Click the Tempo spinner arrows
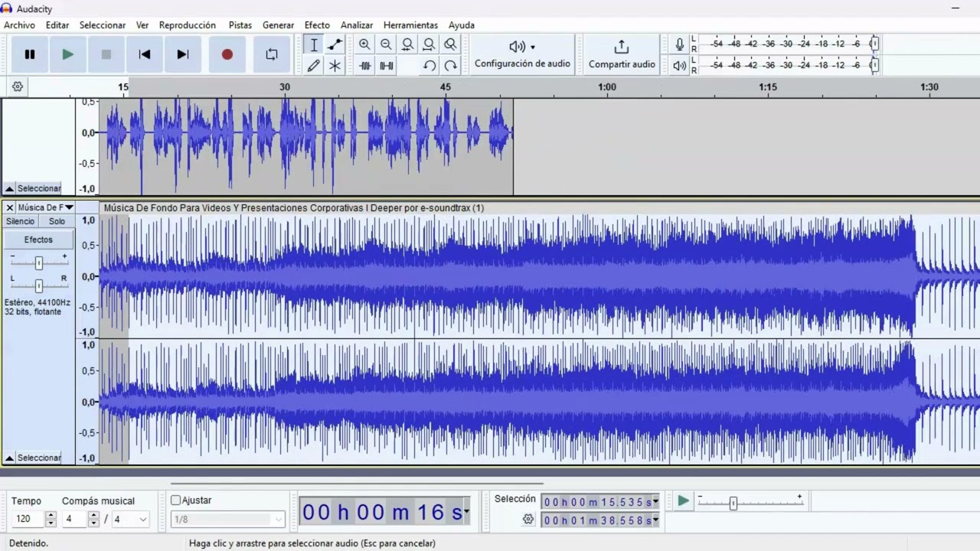This screenshot has width=980, height=551. click(51, 519)
